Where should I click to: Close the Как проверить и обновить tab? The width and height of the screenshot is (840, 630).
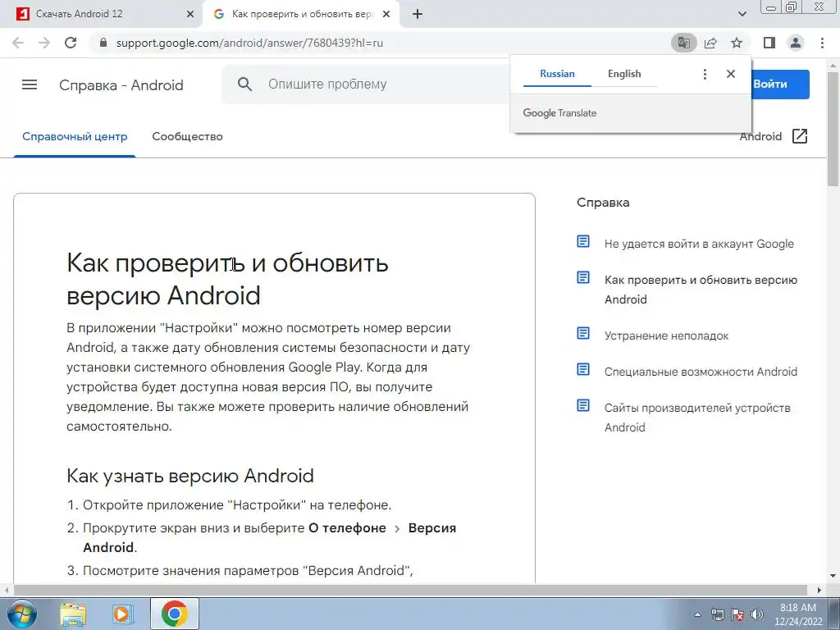click(386, 15)
